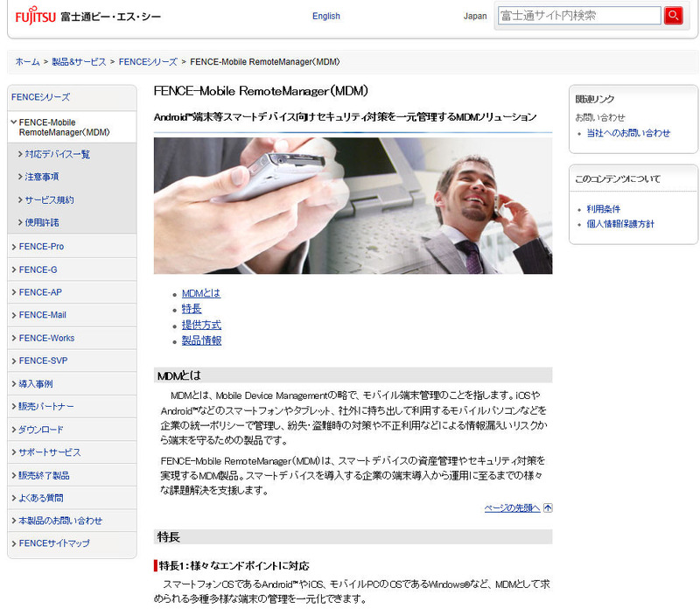Select よくある質問 from the sidebar menu
This screenshot has width=700, height=609.
41,498
